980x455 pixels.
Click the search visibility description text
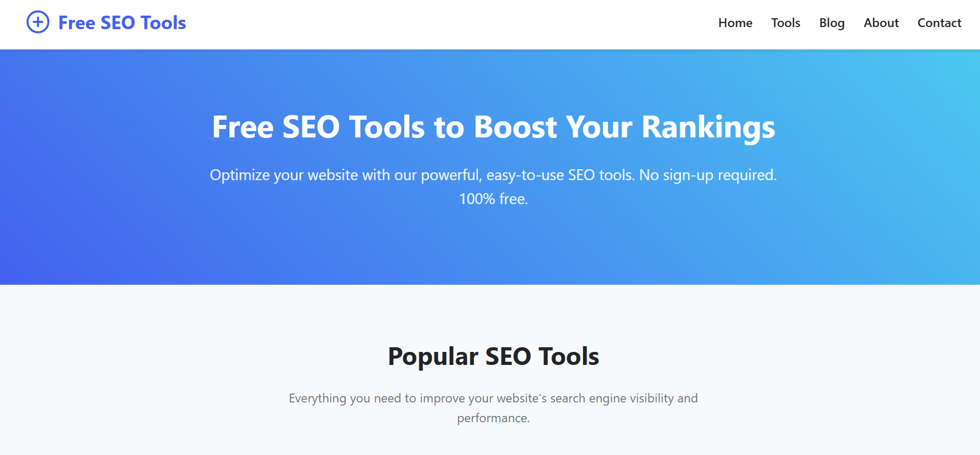pos(493,398)
